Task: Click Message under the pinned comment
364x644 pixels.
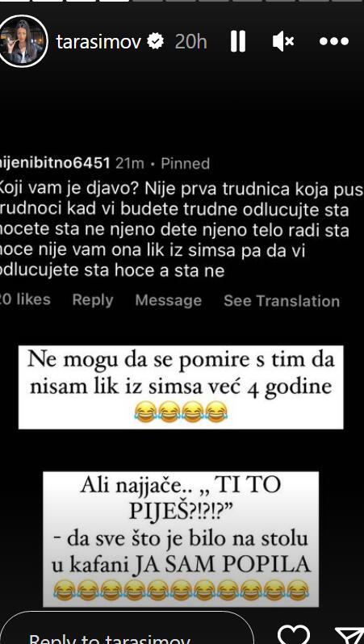Action: [169, 300]
